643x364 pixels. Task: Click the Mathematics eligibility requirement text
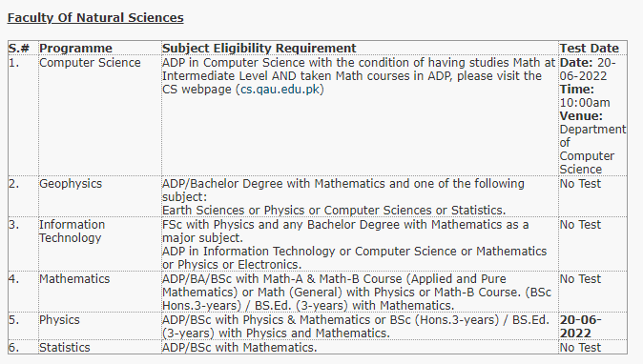(357, 293)
